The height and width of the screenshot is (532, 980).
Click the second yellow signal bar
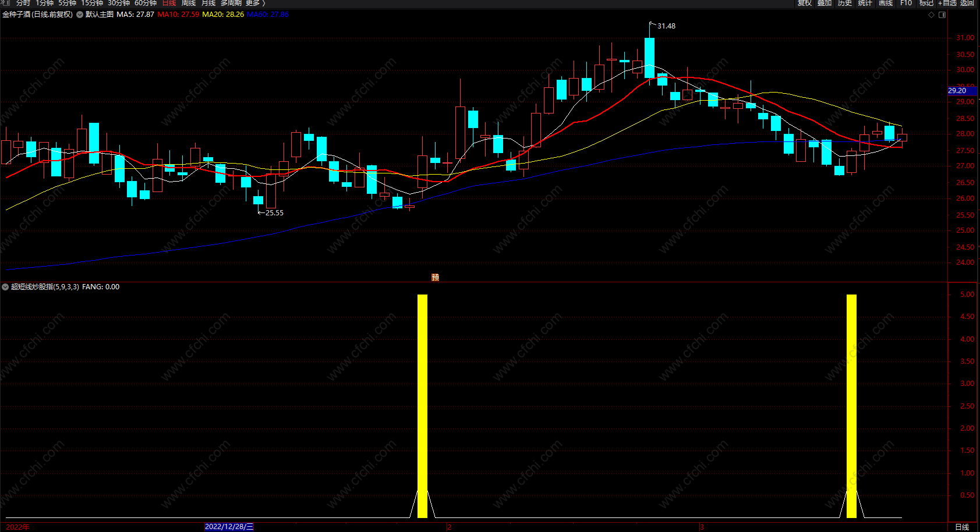pos(851,406)
